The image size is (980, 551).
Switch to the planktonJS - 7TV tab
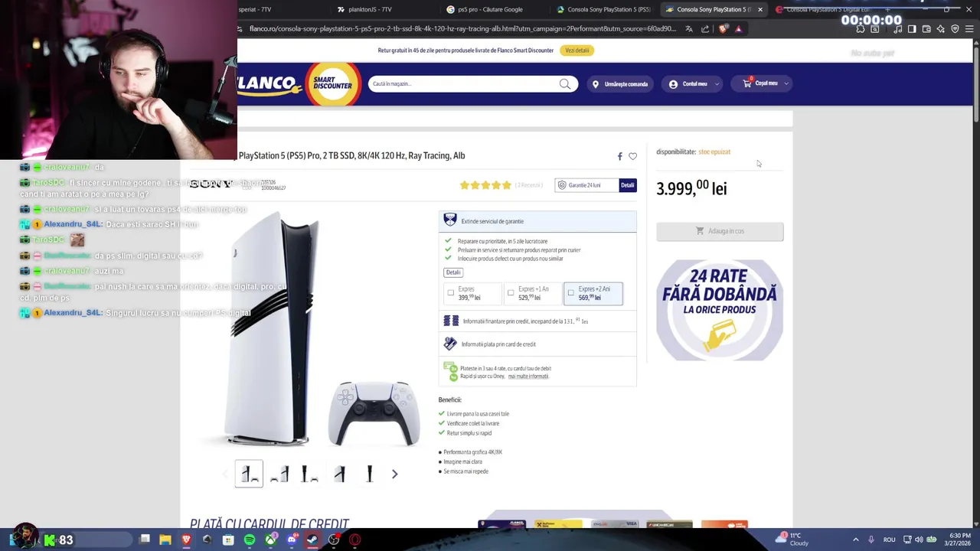click(387, 9)
